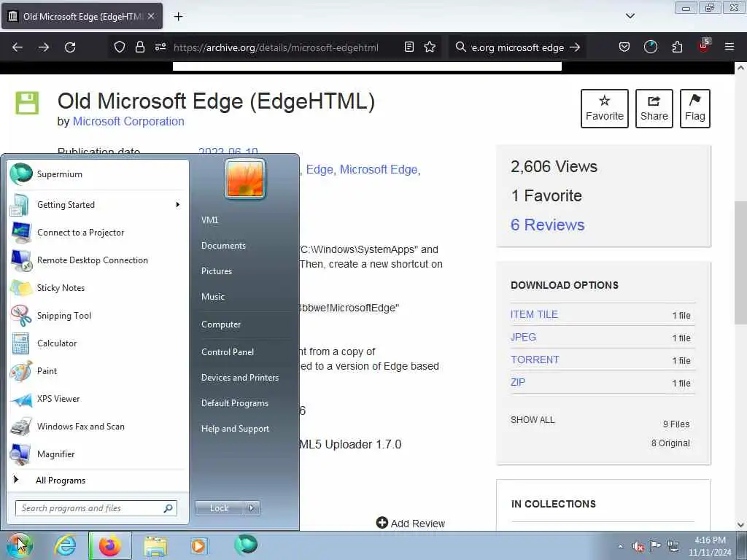
Task: Open Default Programs
Action: coord(235,403)
